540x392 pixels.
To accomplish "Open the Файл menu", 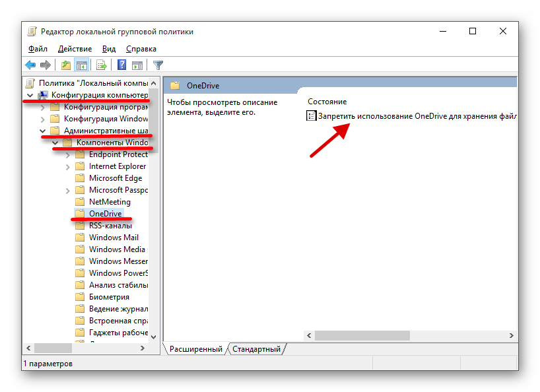I will coord(37,48).
